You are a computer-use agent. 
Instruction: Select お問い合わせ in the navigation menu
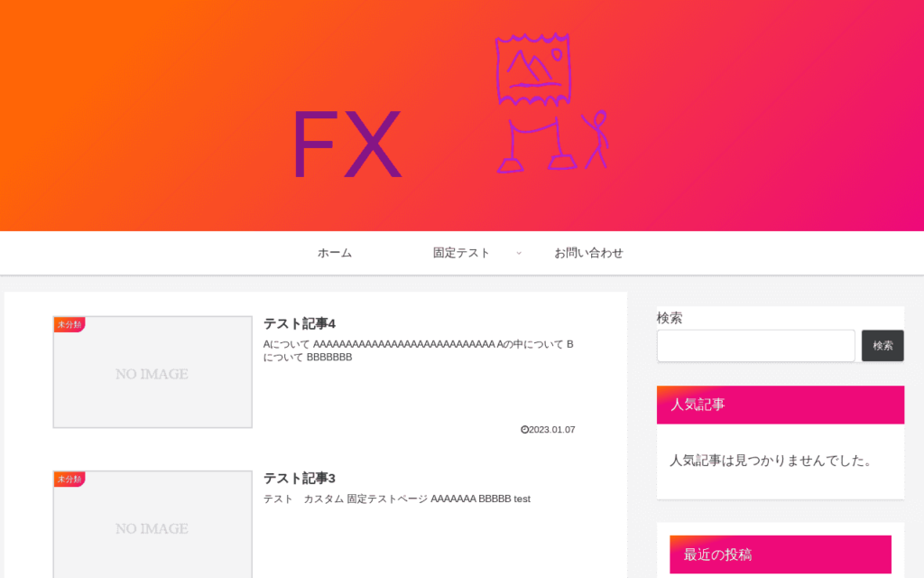[x=588, y=253]
